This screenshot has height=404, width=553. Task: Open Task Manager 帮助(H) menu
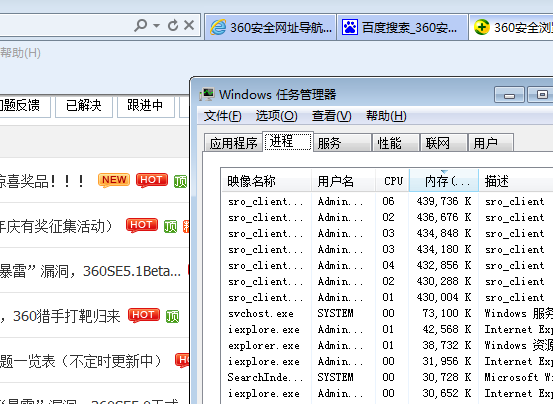pyautogui.click(x=386, y=116)
